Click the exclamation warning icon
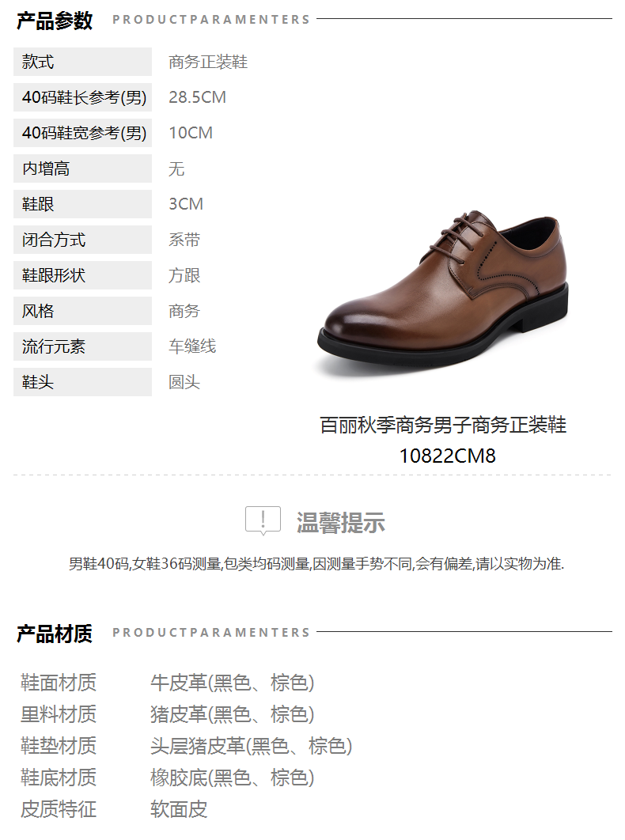 point(263,520)
